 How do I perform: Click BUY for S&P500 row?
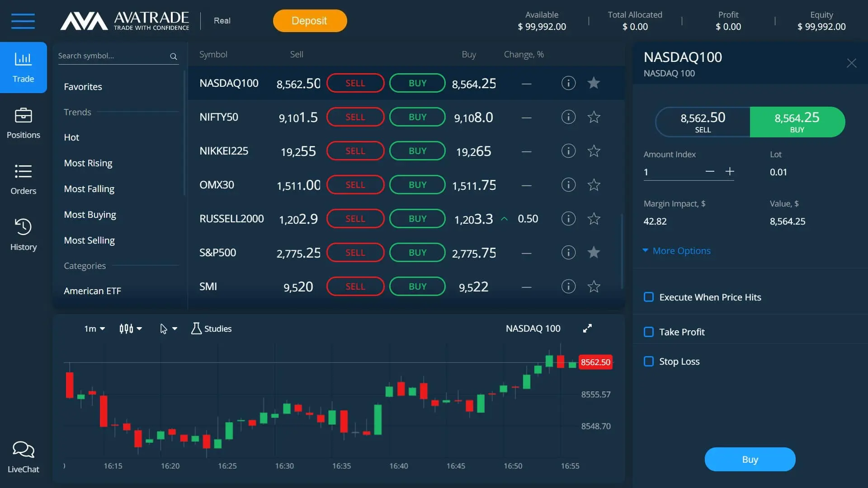point(417,253)
